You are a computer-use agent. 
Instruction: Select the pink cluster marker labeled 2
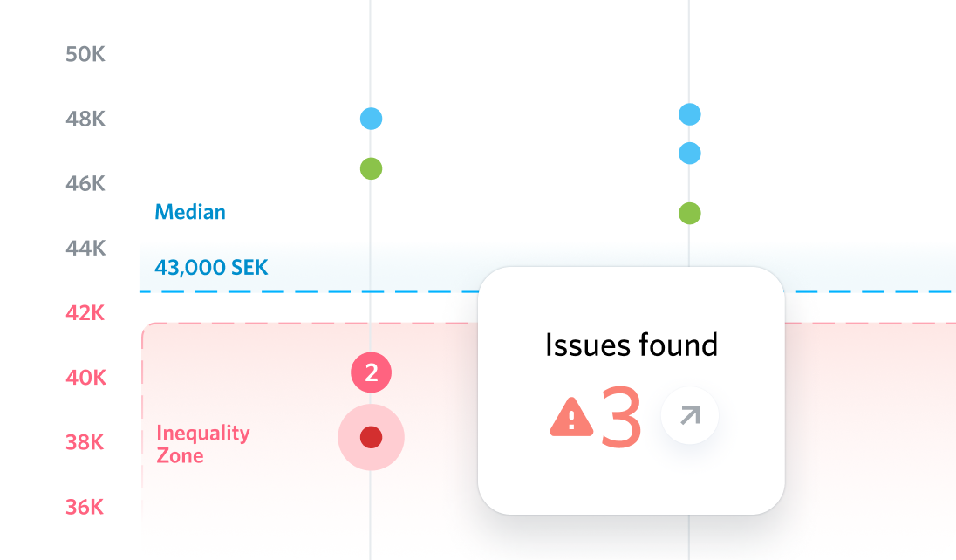click(x=371, y=372)
